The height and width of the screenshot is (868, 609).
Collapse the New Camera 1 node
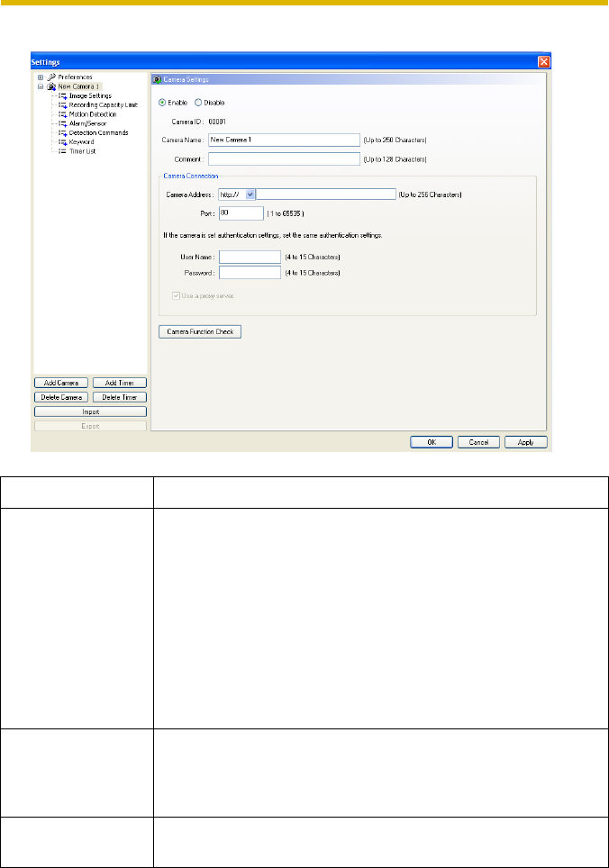41,86
